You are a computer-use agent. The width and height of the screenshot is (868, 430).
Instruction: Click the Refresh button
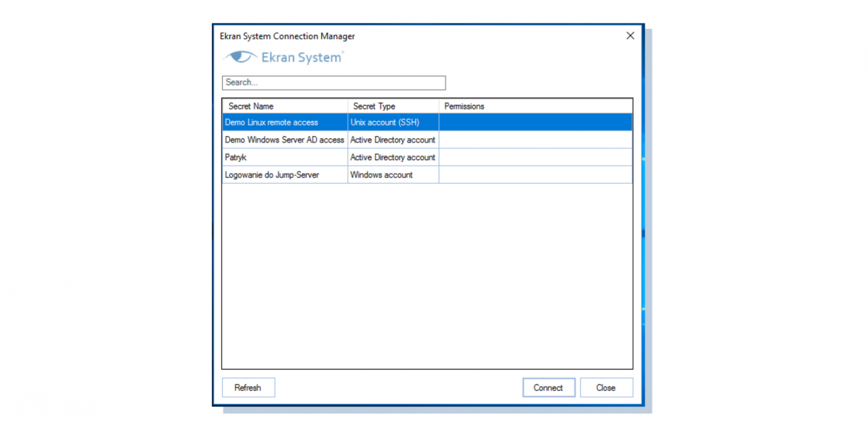[x=248, y=388]
